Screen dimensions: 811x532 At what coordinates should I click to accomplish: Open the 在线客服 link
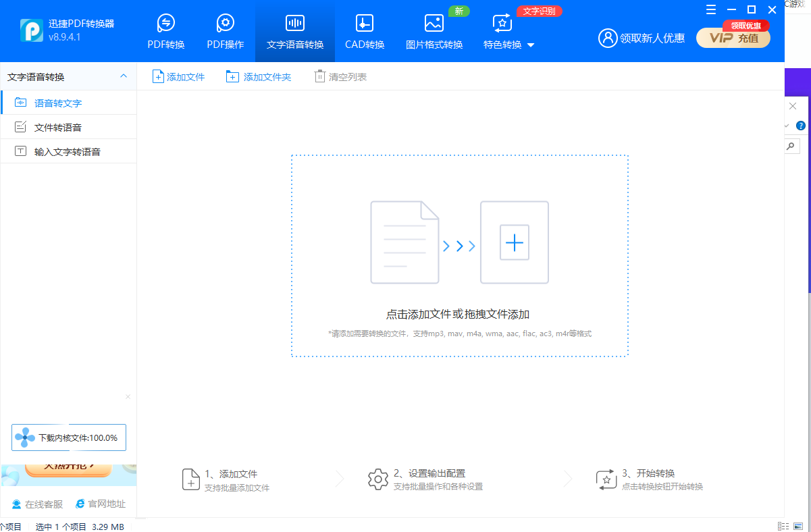(38, 504)
